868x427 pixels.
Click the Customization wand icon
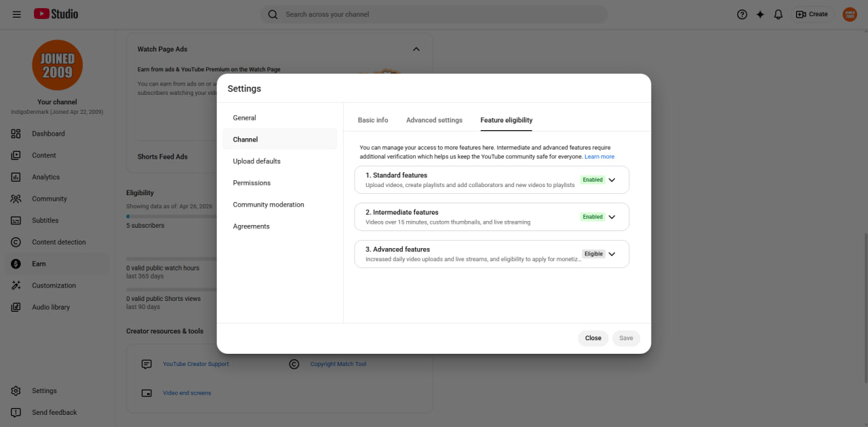pyautogui.click(x=16, y=285)
